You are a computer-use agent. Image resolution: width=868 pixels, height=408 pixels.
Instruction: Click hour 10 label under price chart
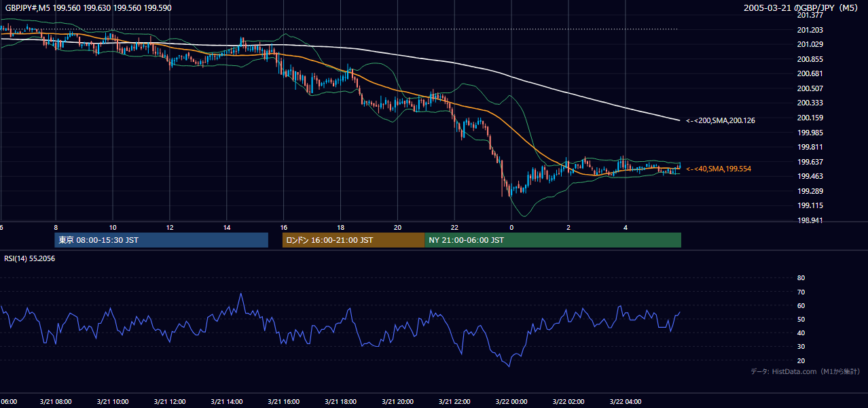pyautogui.click(x=113, y=228)
